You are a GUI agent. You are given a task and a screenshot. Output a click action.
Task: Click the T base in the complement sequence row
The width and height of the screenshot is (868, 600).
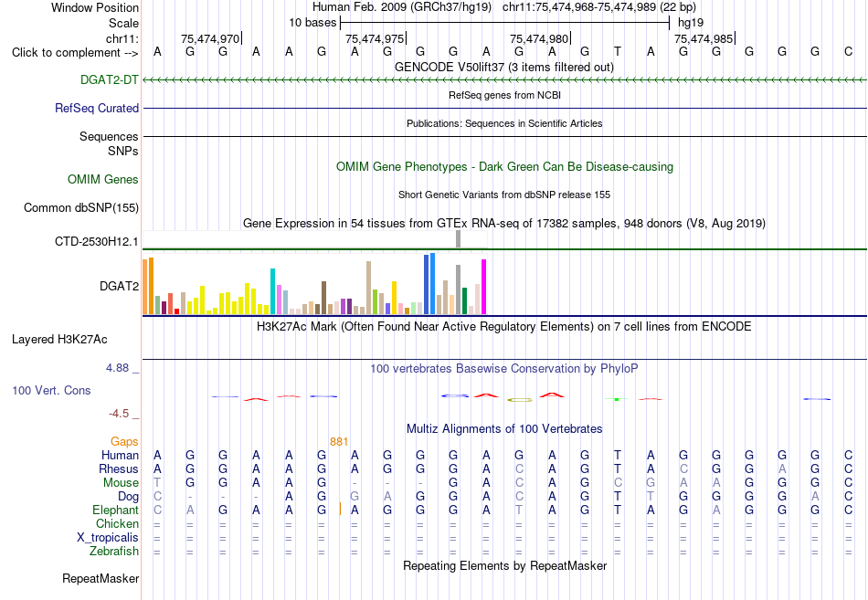coord(618,52)
